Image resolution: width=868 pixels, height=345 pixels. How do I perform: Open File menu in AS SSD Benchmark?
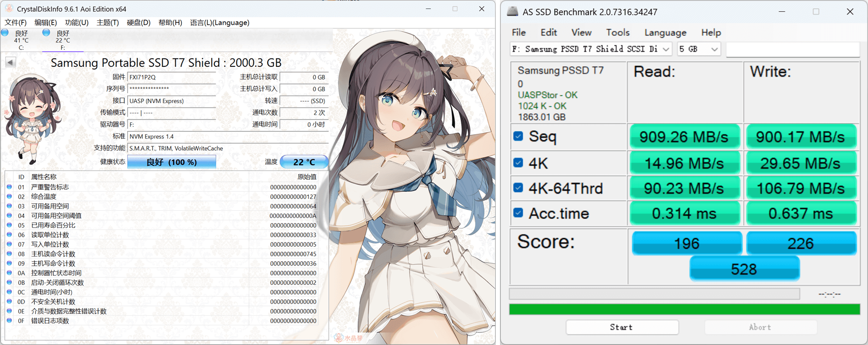tap(519, 32)
